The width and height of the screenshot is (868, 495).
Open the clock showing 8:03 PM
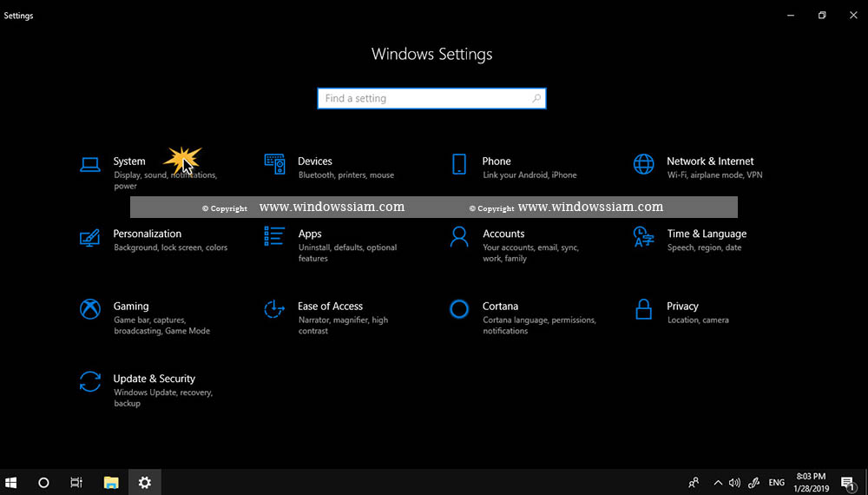pyautogui.click(x=811, y=482)
